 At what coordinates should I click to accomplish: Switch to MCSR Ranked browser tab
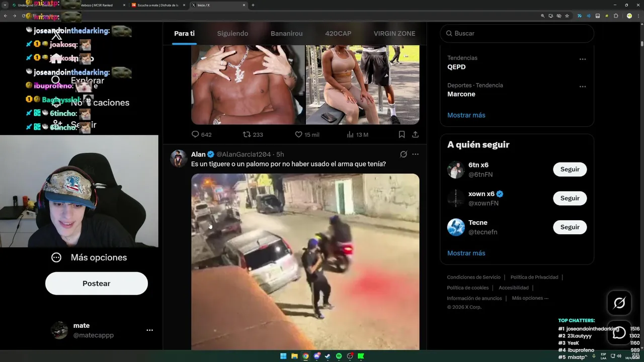[x=102, y=5]
